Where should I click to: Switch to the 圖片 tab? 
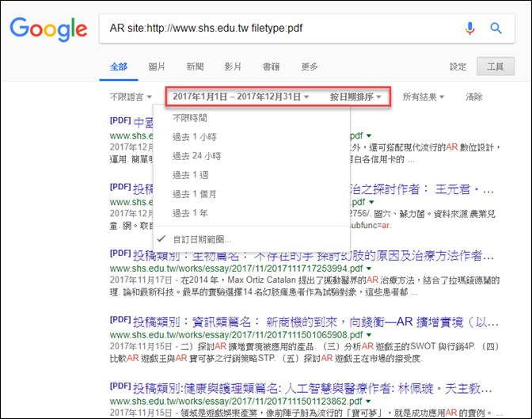coord(157,67)
